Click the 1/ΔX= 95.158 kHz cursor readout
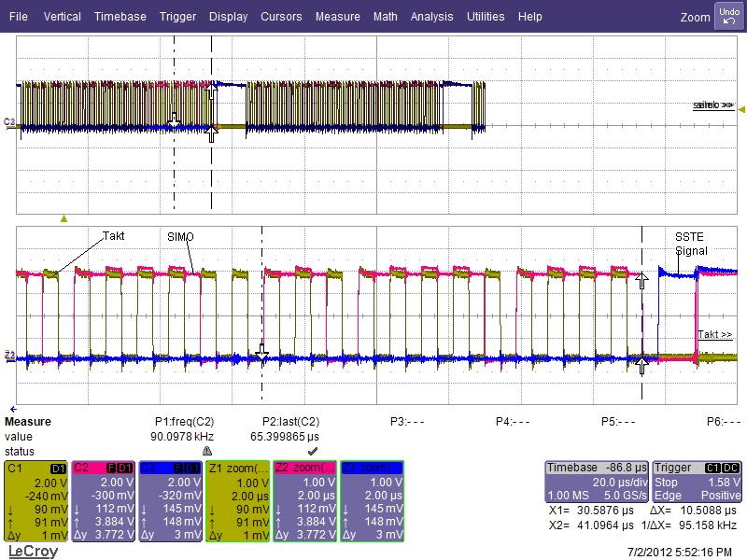747x560 pixels. coord(689,525)
